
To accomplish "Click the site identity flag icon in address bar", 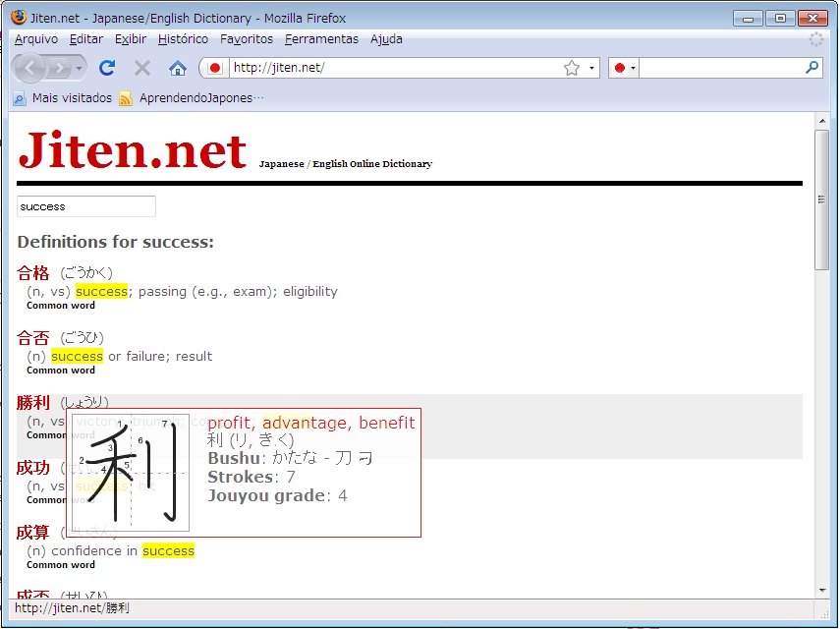I will tap(214, 68).
